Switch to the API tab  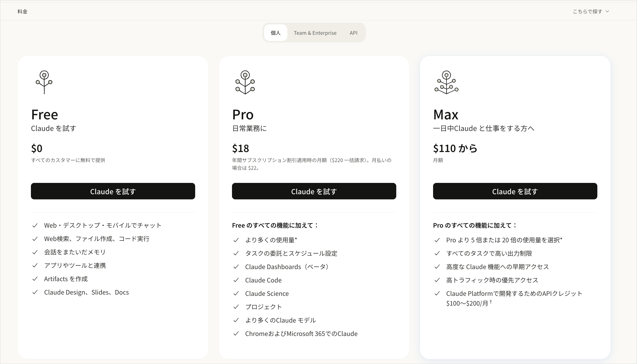(353, 33)
